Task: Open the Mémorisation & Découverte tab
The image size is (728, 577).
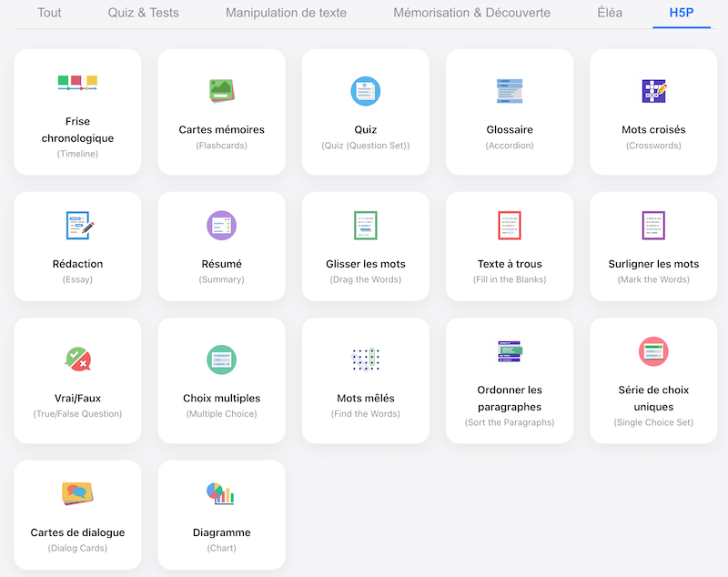Action: pos(471,13)
